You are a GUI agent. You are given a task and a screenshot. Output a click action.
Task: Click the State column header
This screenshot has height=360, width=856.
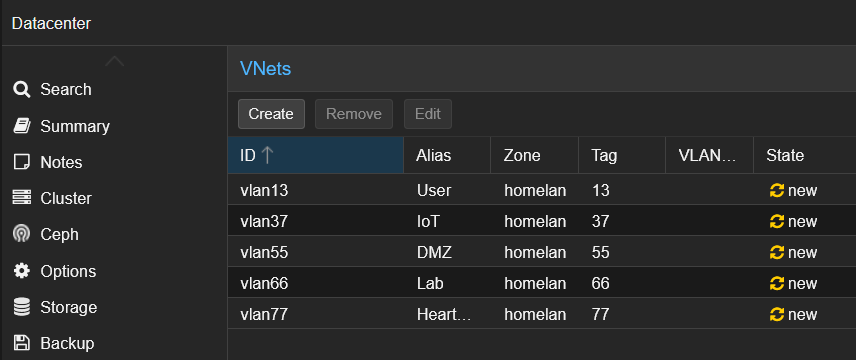[x=804, y=155]
